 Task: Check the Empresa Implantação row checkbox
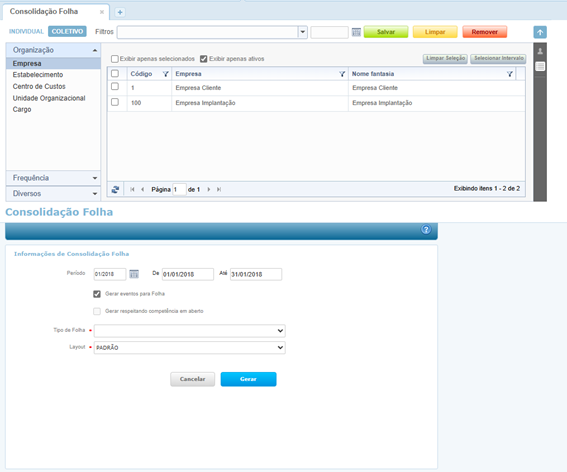tap(115, 102)
